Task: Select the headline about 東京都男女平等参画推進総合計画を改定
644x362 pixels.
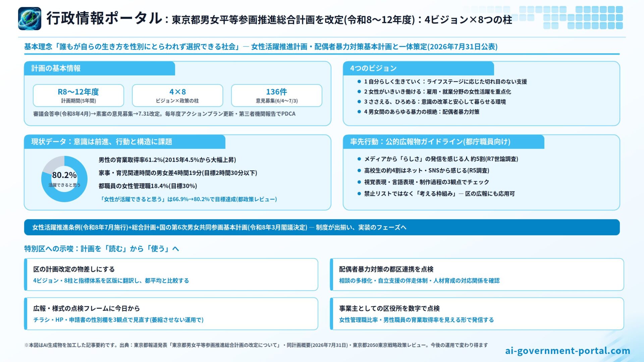Action: click(342, 20)
